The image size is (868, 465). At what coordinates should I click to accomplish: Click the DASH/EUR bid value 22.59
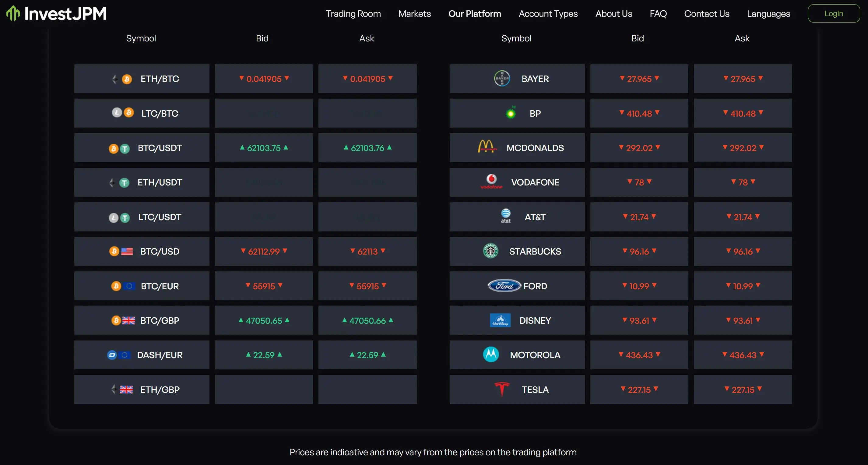pos(264,355)
